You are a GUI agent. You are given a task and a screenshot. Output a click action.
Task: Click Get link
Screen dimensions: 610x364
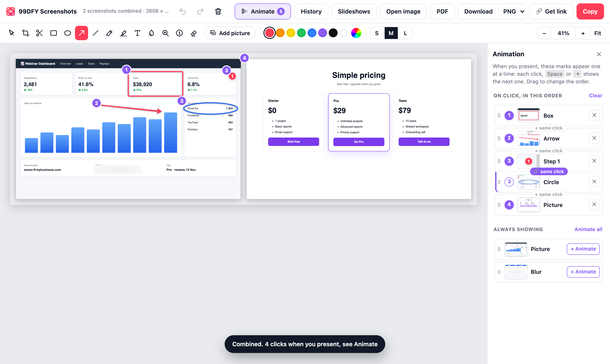(x=551, y=11)
